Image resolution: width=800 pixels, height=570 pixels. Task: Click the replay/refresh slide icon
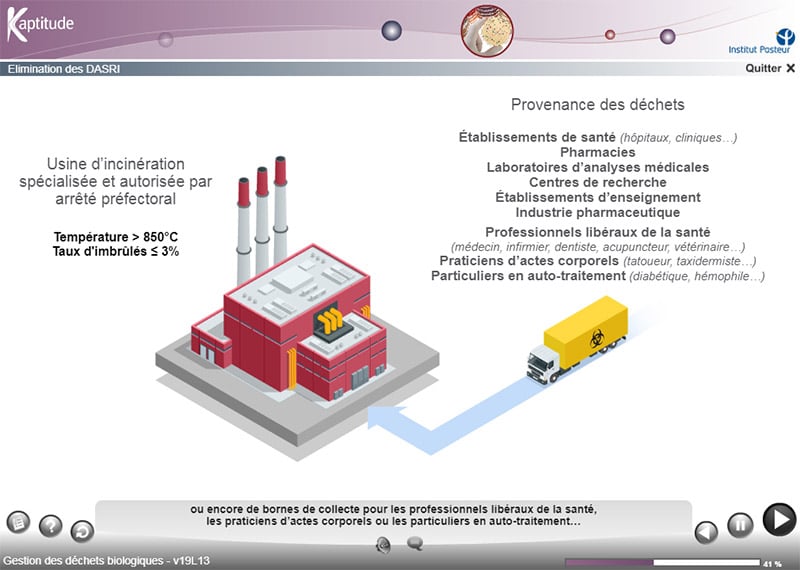pyautogui.click(x=82, y=532)
